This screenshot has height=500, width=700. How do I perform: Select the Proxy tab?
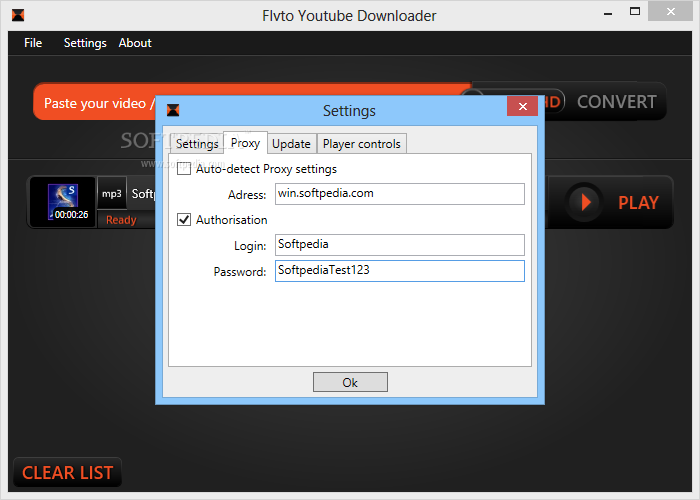tap(246, 143)
